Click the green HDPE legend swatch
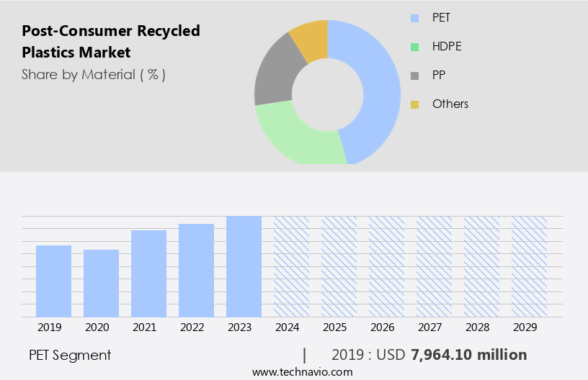Image resolution: width=588 pixels, height=380 pixels. (414, 46)
